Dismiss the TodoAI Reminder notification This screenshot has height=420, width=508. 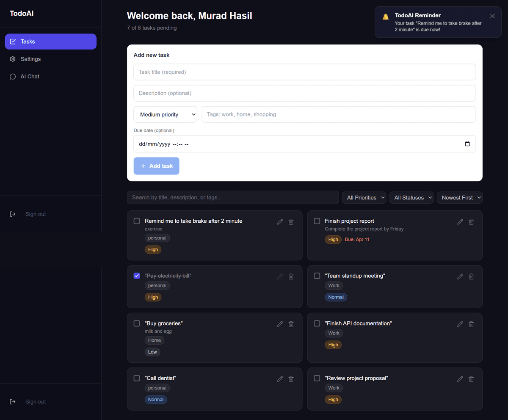coord(492,16)
